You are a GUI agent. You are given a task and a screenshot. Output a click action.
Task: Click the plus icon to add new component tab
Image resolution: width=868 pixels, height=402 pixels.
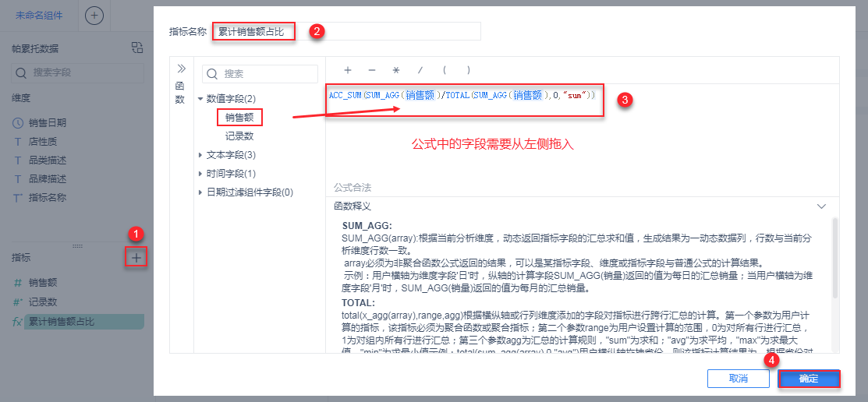(x=94, y=16)
